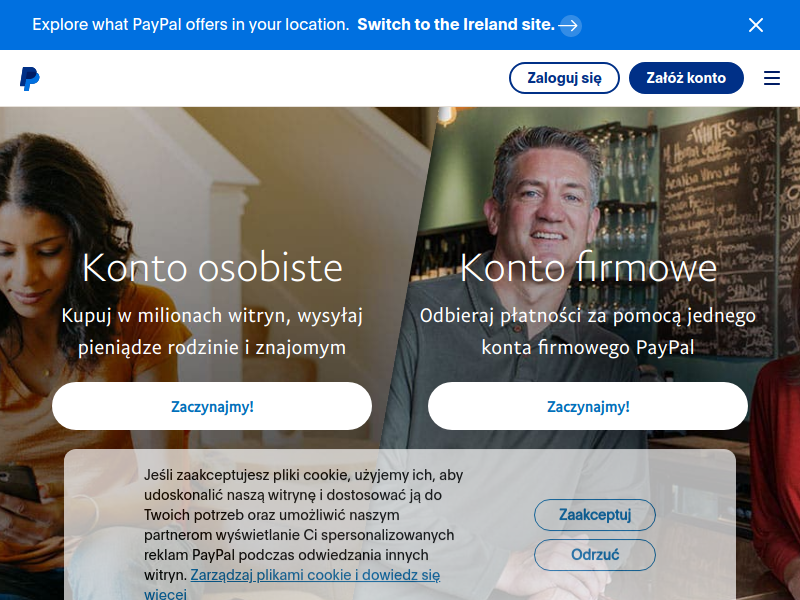Click the Zaloguj się button

564,78
